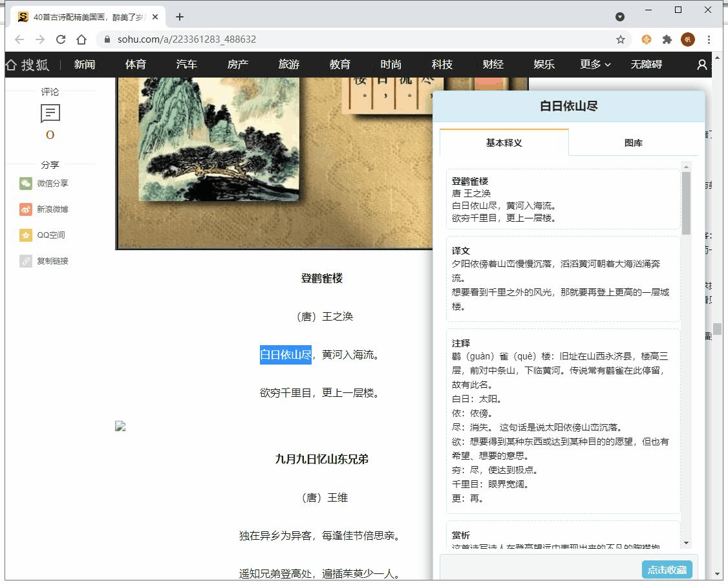Image resolution: width=728 pixels, height=585 pixels.
Task: Go to the 财经 section
Action: [x=493, y=65]
